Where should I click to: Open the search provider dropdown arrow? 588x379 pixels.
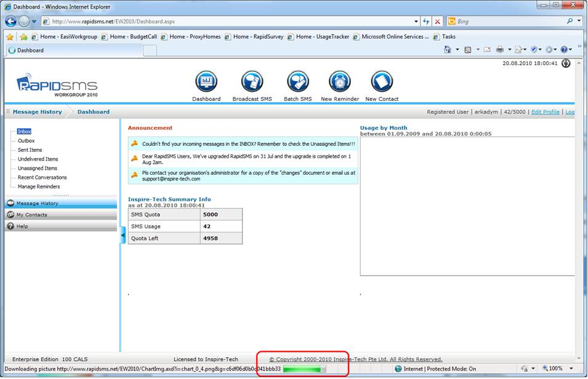tap(579, 22)
